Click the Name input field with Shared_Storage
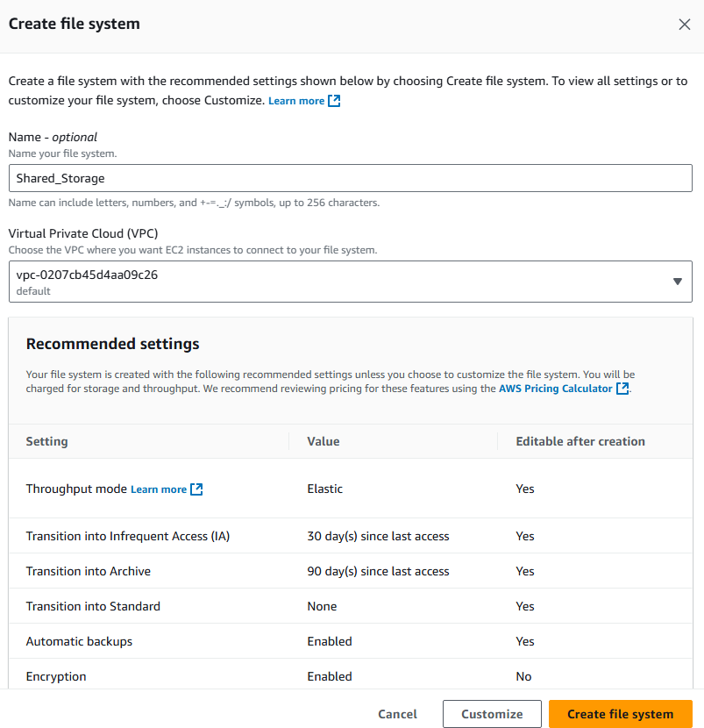 coord(351,178)
